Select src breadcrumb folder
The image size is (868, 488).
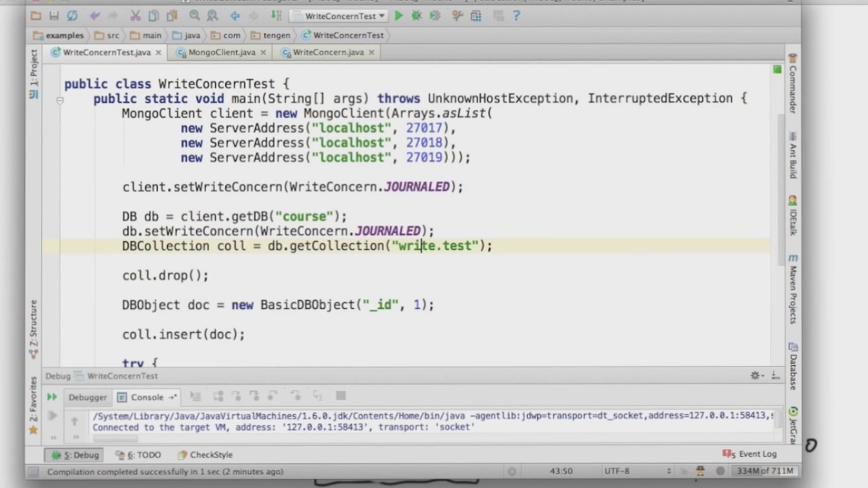[x=106, y=35]
